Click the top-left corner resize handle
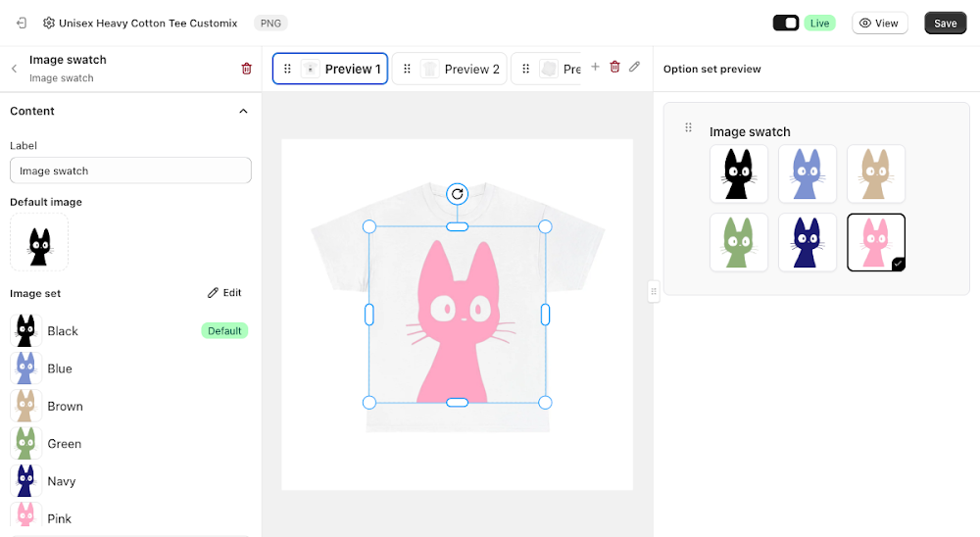 click(x=369, y=226)
